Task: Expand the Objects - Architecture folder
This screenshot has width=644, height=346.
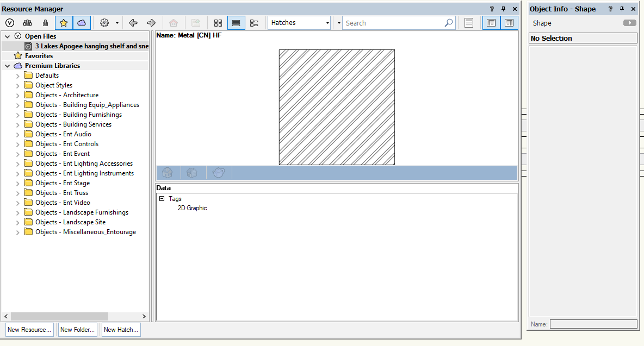Action: 17,95
